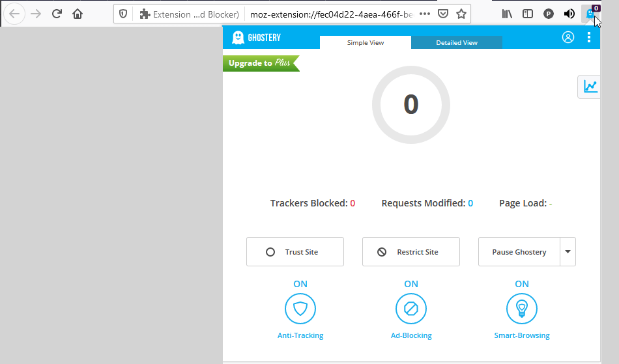Click the moz-extension URL in address bar
This screenshot has width=619, height=364.
tap(331, 14)
